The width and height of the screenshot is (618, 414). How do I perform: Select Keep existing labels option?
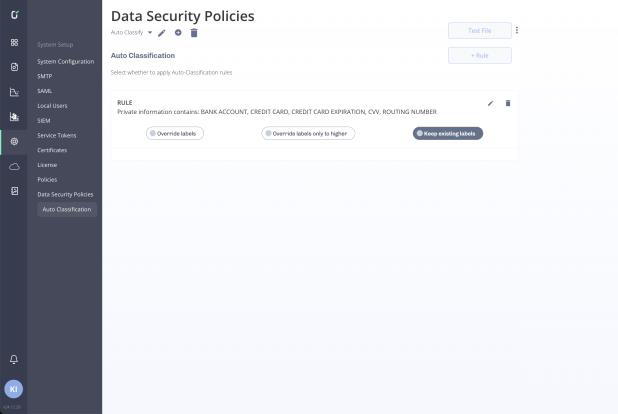(x=448, y=134)
